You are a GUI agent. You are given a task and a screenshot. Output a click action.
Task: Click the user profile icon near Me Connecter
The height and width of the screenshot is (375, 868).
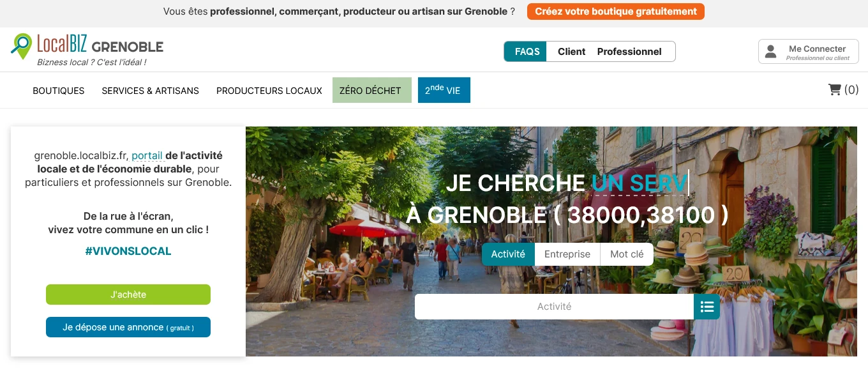tap(771, 52)
